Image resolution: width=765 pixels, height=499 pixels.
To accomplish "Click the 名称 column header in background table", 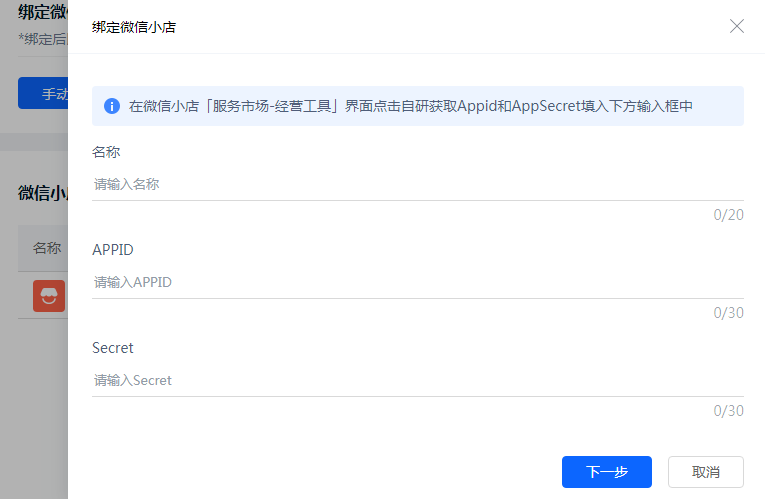I will point(47,248).
